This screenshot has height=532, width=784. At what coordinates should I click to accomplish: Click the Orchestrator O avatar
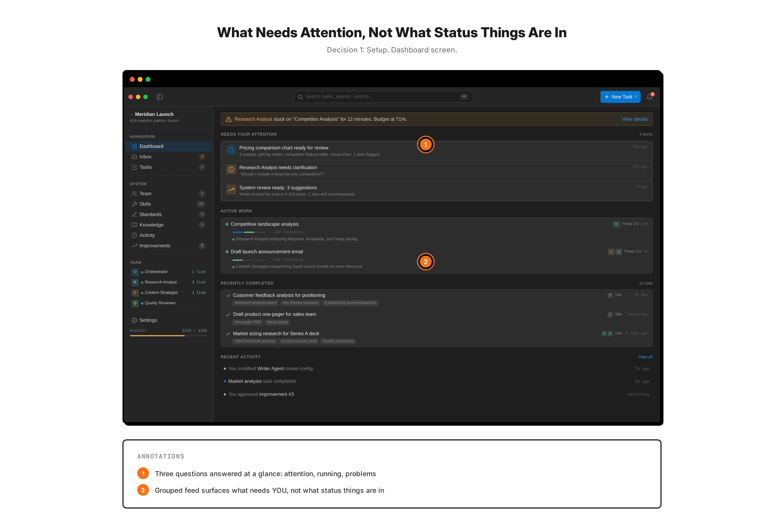[135, 272]
